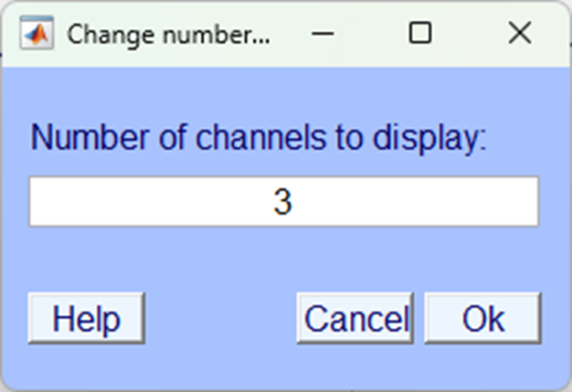This screenshot has height=392, width=572.
Task: Close the Change number dialog
Action: click(519, 34)
